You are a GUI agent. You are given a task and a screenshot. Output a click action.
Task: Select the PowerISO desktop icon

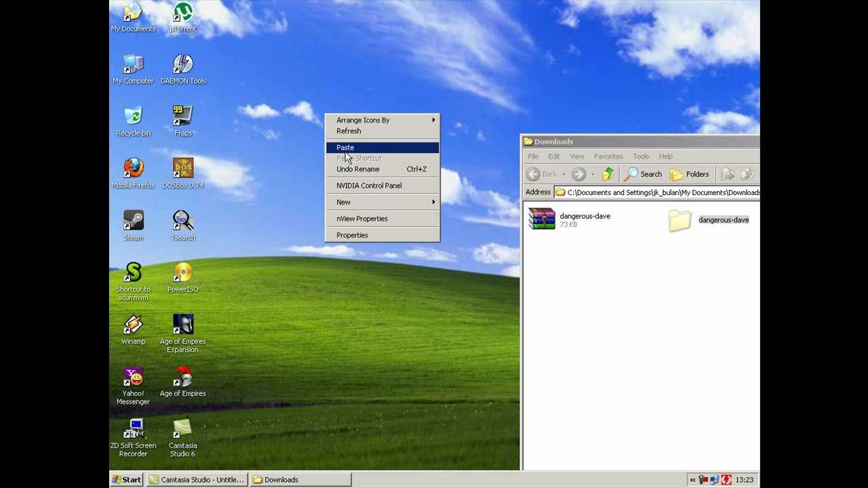182,279
